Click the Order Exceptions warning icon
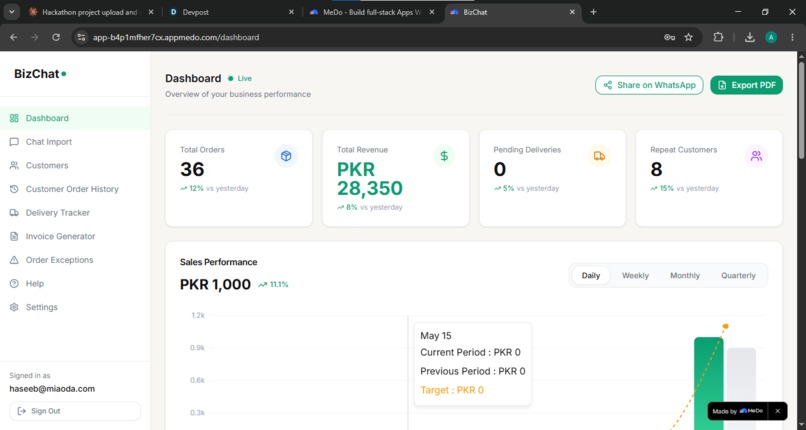Screen dimensions: 806x430 (14, 260)
